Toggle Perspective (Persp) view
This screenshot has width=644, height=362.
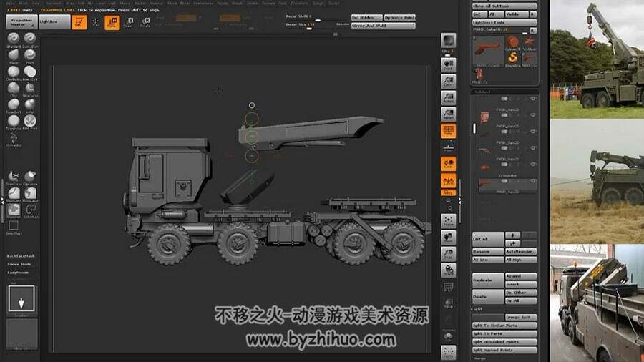tap(448, 130)
